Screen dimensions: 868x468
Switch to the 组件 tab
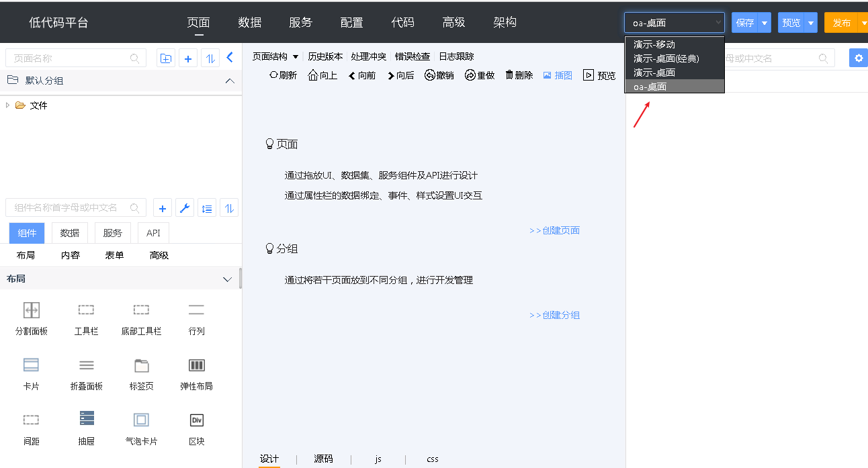click(27, 233)
